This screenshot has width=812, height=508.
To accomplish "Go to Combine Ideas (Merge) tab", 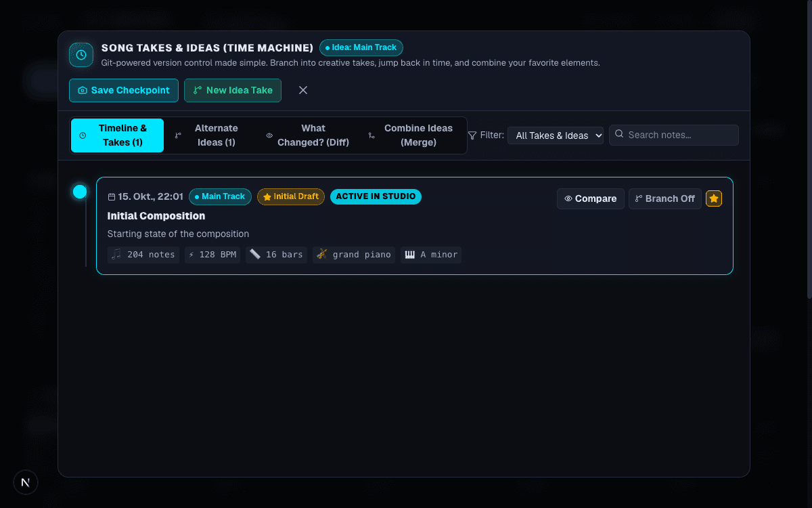I will (412, 135).
